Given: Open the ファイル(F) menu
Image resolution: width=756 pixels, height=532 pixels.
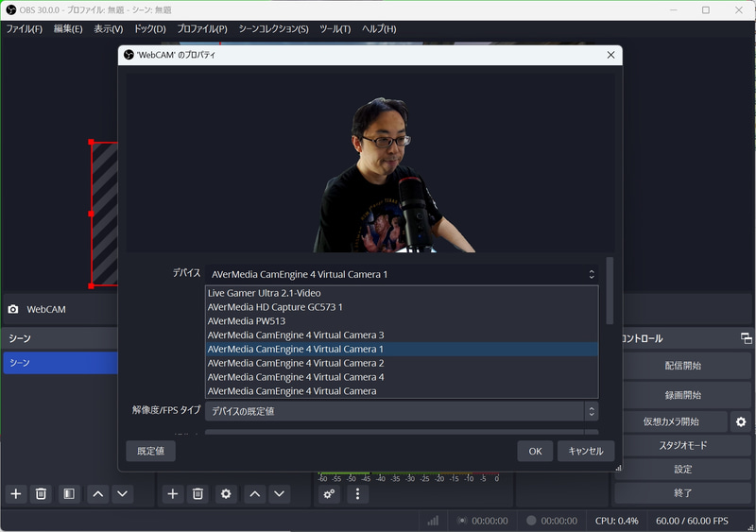Looking at the screenshot, I should [25, 29].
